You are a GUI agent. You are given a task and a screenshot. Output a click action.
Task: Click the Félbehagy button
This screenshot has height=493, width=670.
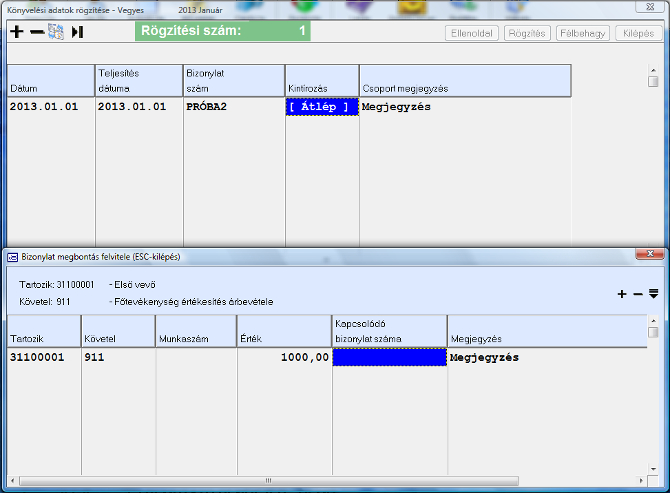pos(581,33)
